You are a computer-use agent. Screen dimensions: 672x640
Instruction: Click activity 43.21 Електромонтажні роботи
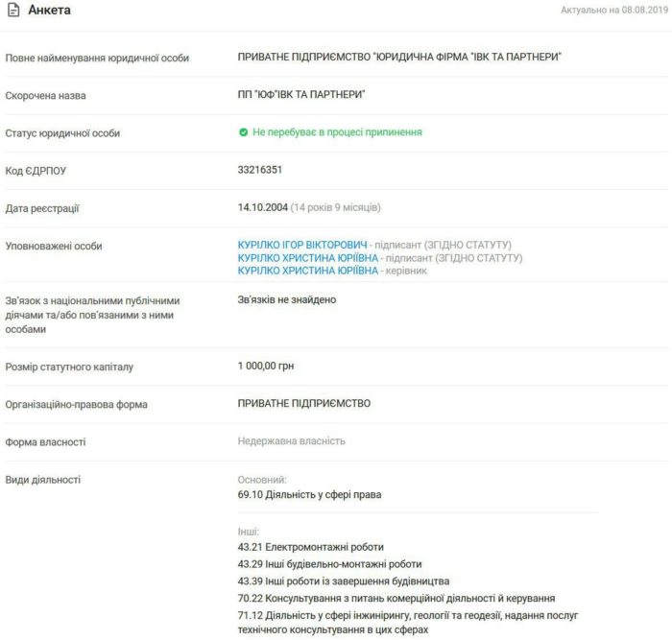[x=300, y=547]
